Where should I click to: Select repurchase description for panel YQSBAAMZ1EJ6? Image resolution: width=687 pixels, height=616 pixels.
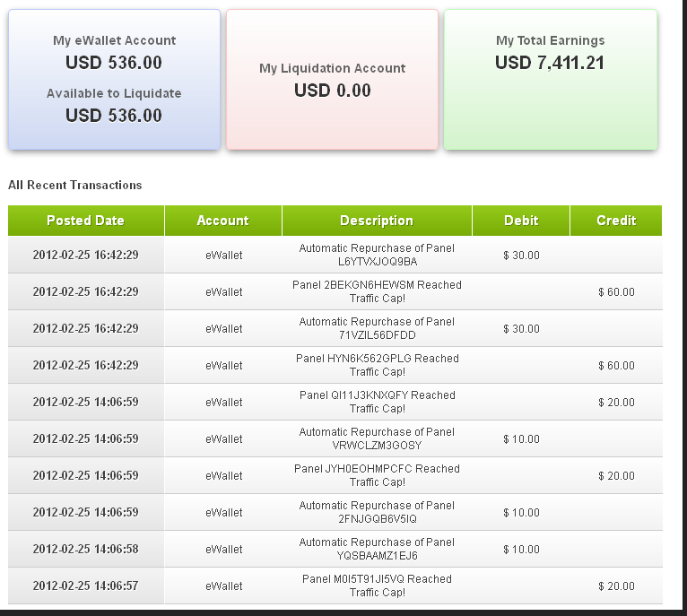click(x=377, y=550)
